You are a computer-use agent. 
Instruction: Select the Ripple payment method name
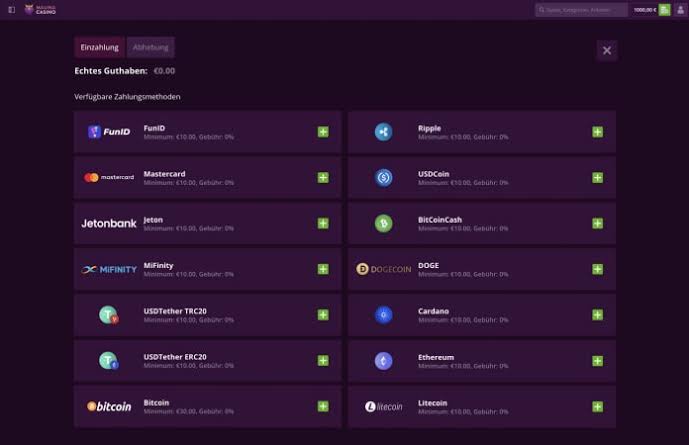point(429,128)
